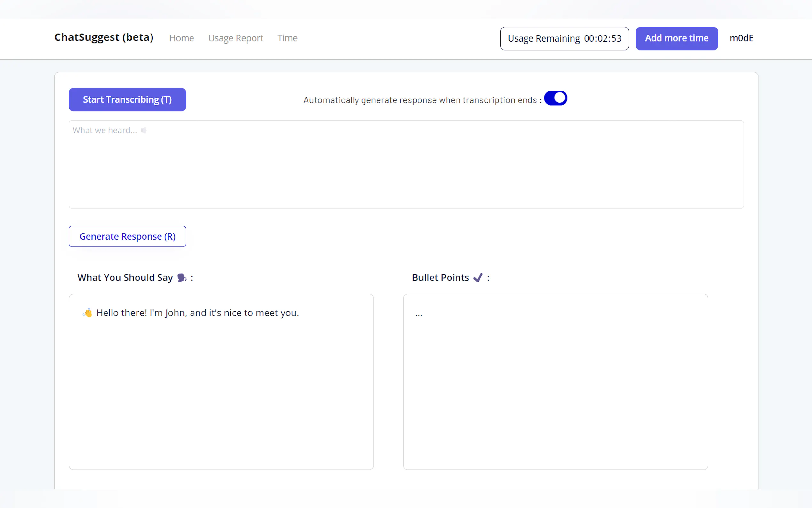Click the checkmark icon next to Bullet Points

[x=478, y=278]
